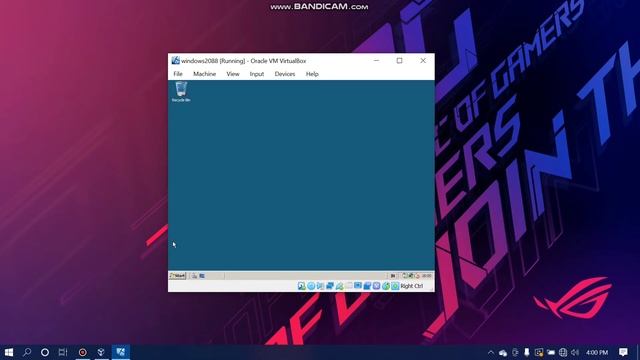This screenshot has width=640, height=360.
Task: Open network globe icon in host tray
Action: click(x=563, y=352)
